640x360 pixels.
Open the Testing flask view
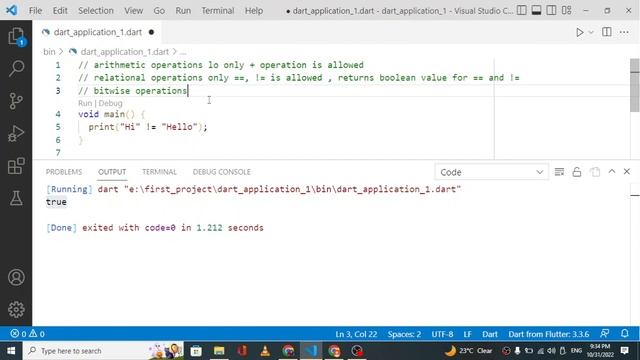(16, 198)
